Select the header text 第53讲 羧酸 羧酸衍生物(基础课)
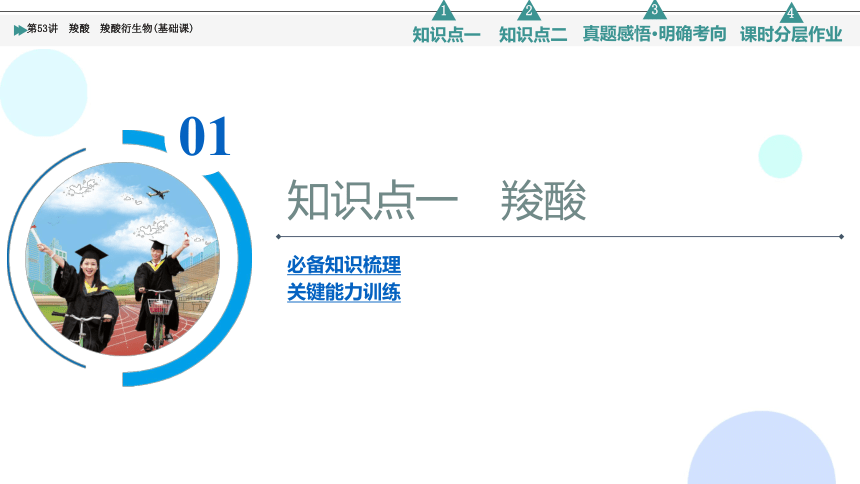The width and height of the screenshot is (860, 484). pos(110,29)
